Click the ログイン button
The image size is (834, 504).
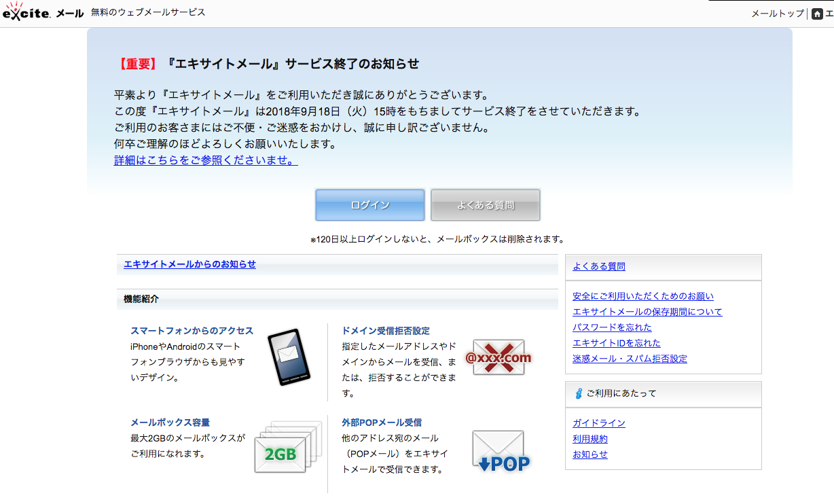pos(370,205)
